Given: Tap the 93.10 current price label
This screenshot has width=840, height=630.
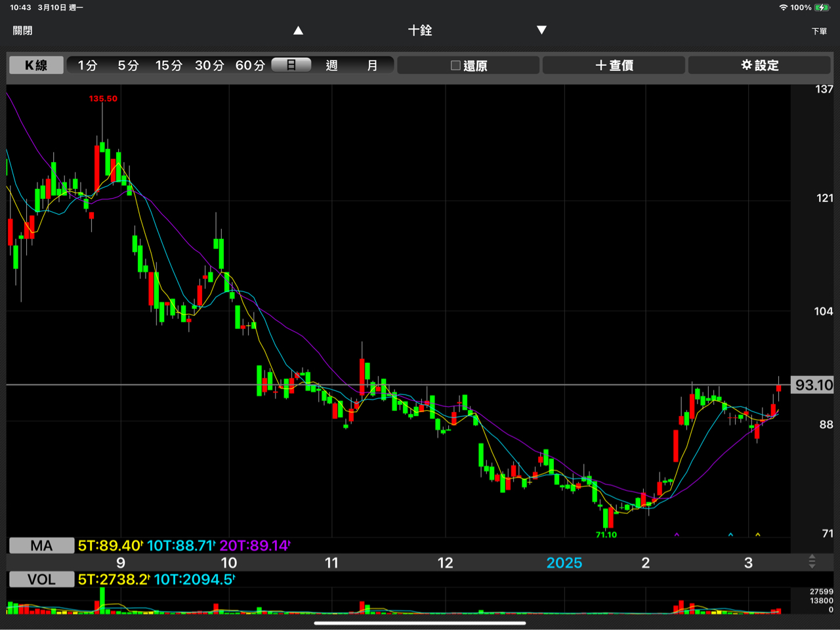Looking at the screenshot, I should point(814,385).
